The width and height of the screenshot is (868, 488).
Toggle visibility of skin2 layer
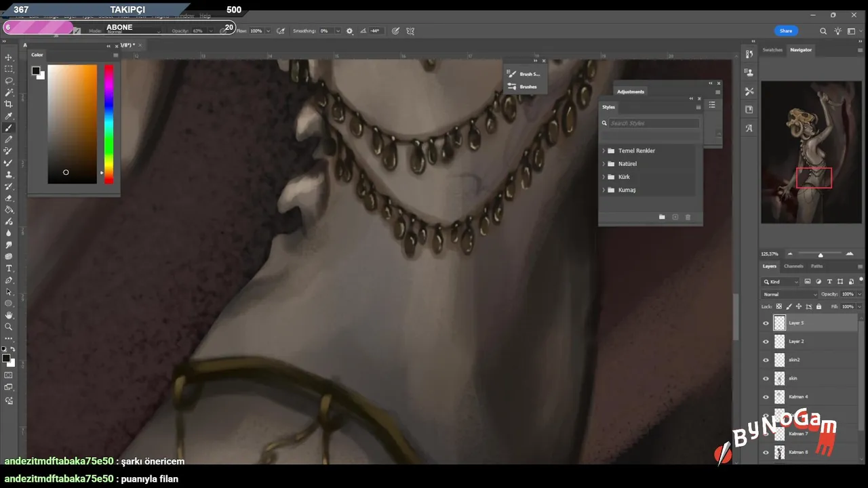coord(766,360)
